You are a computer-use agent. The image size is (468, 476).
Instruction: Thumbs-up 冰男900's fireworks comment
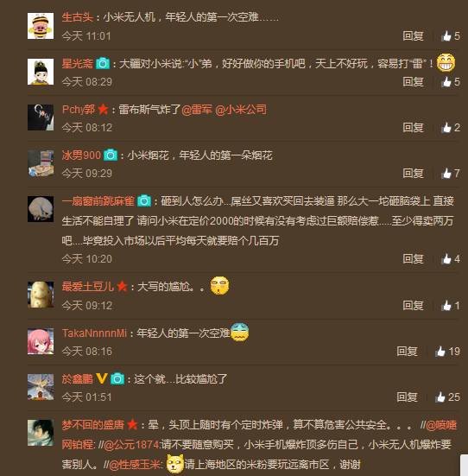(451, 174)
